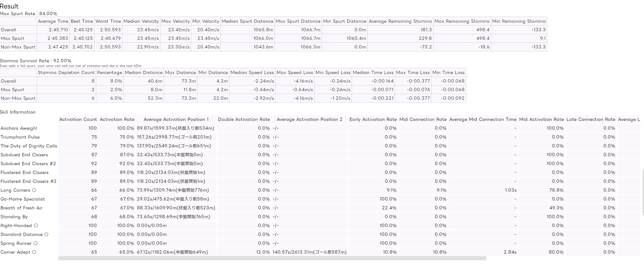Select the Triumphant Pulse skill name

point(20,137)
